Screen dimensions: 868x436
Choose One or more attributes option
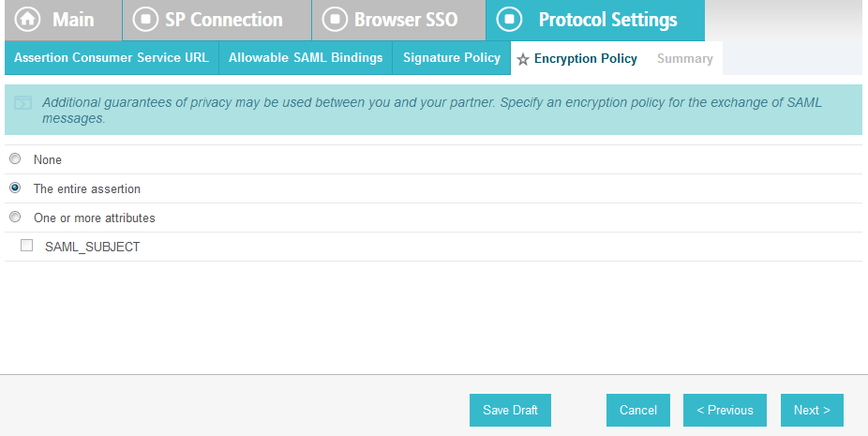click(x=15, y=217)
